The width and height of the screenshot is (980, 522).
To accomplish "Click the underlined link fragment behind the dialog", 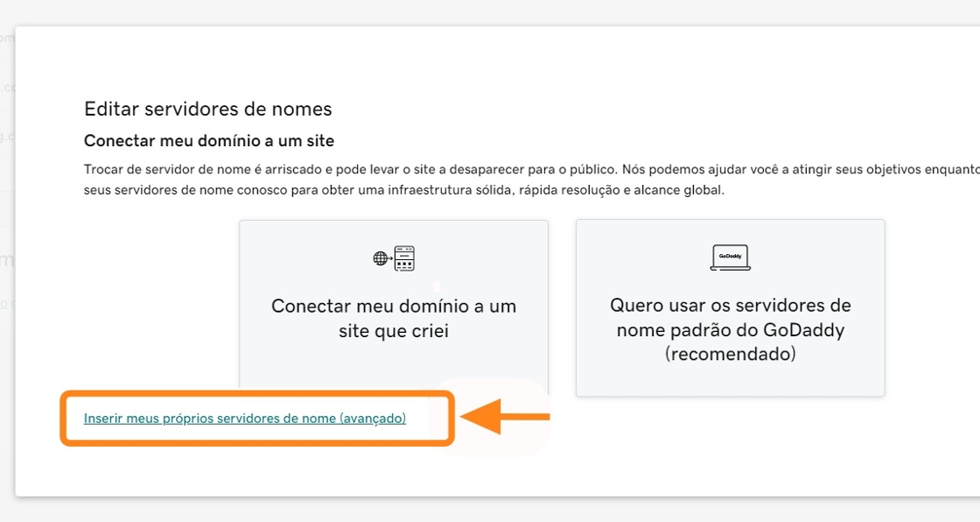I will [x=3, y=303].
